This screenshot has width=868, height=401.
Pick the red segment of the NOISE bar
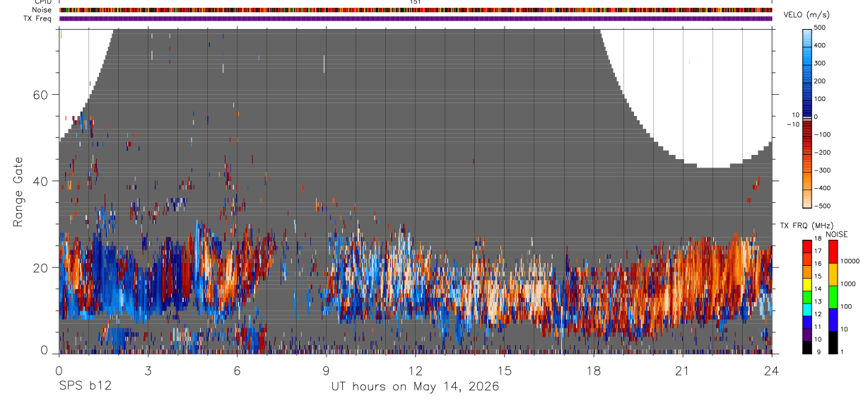(833, 252)
